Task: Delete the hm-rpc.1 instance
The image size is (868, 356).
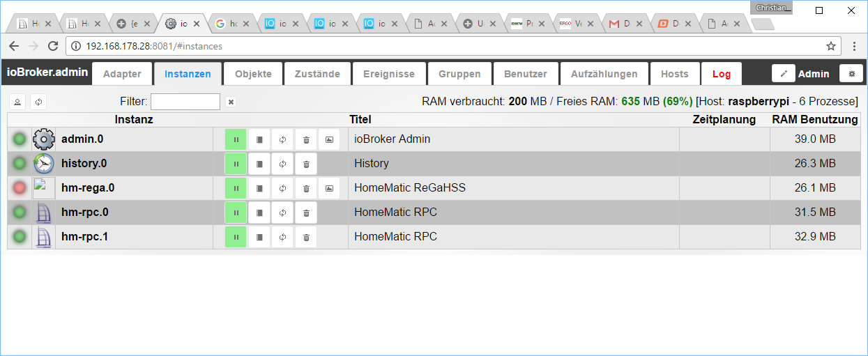Action: point(306,237)
